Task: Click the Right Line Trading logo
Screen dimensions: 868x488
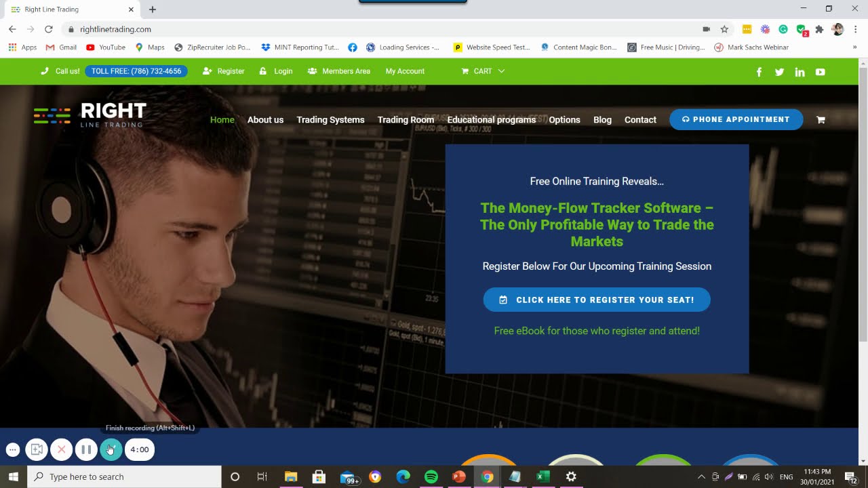Action: point(90,115)
